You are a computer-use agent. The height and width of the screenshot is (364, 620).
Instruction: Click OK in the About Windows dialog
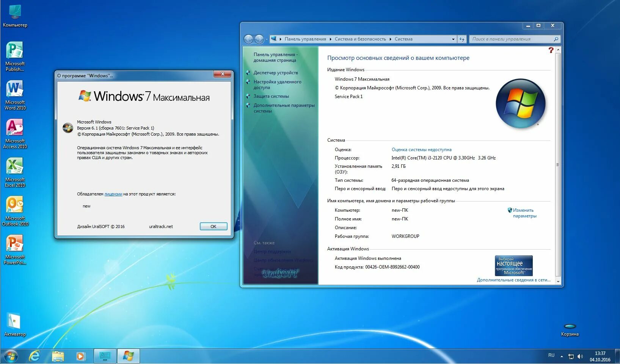(x=213, y=227)
